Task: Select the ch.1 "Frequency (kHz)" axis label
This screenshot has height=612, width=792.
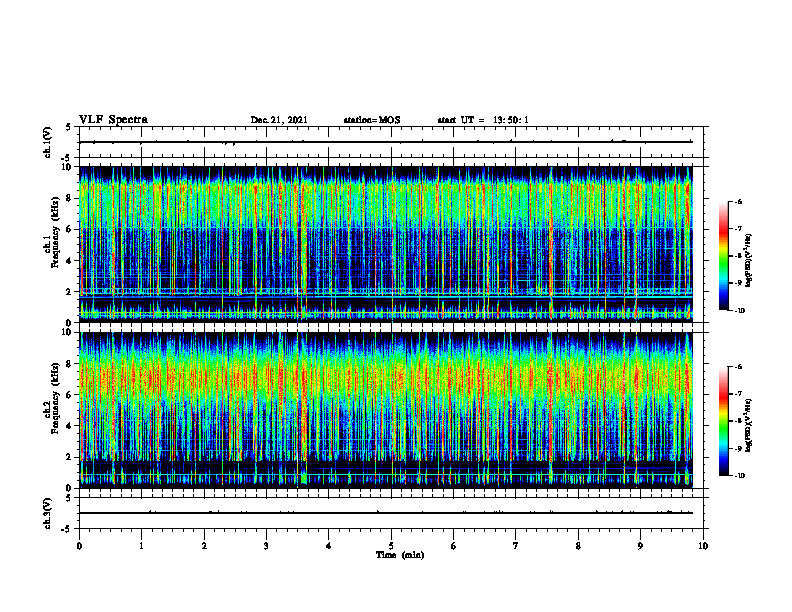Action: [x=55, y=232]
